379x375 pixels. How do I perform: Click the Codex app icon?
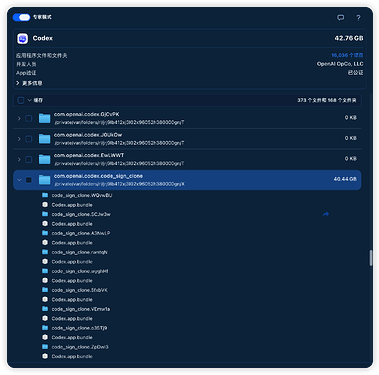[x=23, y=39]
